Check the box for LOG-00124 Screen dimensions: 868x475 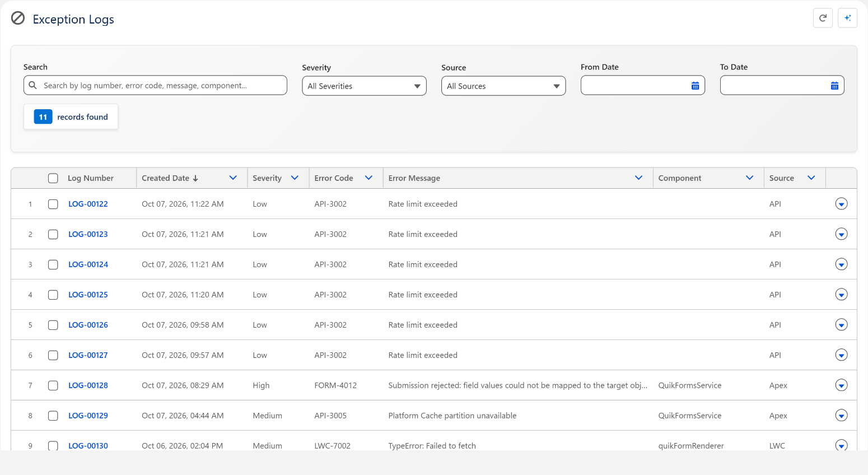coord(53,264)
